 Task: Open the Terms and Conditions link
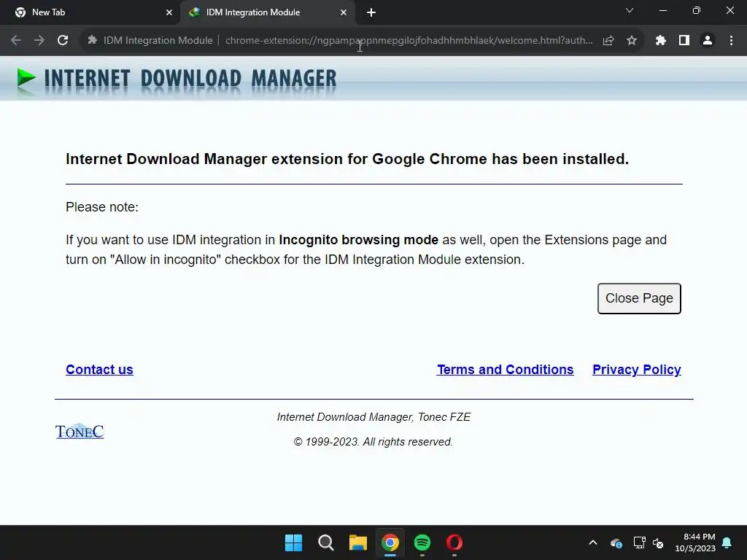pyautogui.click(x=505, y=370)
